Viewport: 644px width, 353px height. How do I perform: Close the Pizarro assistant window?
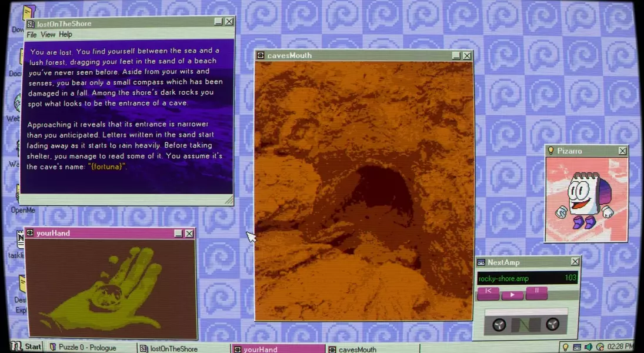point(623,151)
